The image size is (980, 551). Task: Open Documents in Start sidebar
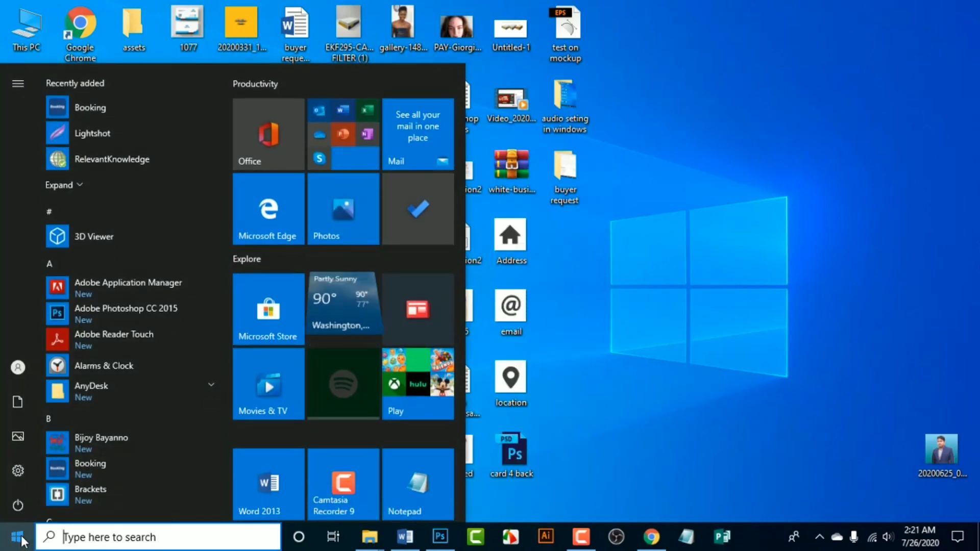[18, 402]
